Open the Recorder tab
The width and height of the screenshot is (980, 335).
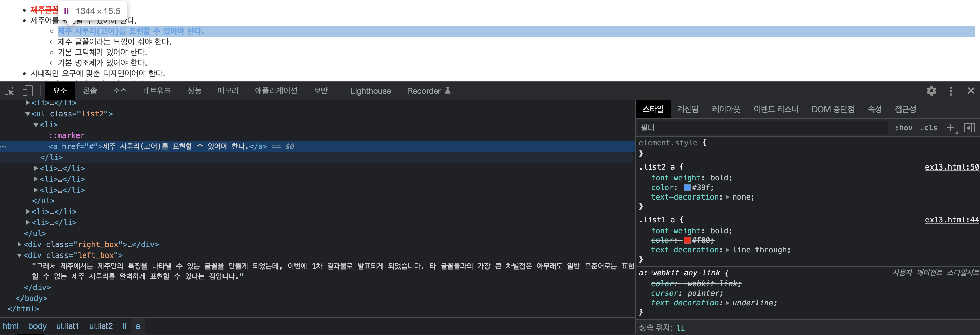pos(423,91)
